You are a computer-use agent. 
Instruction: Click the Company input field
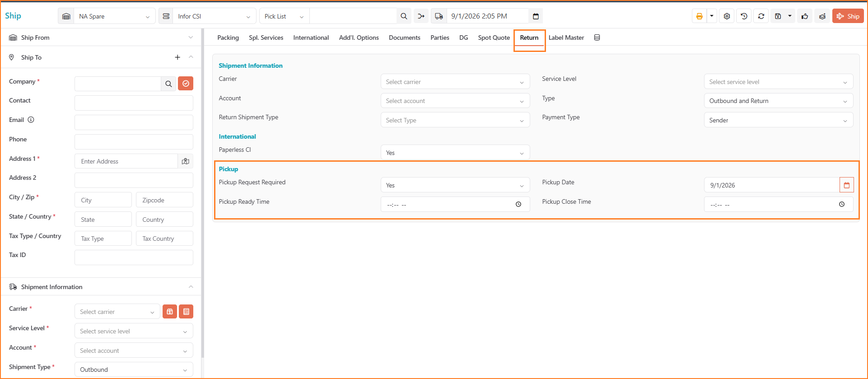(x=118, y=84)
